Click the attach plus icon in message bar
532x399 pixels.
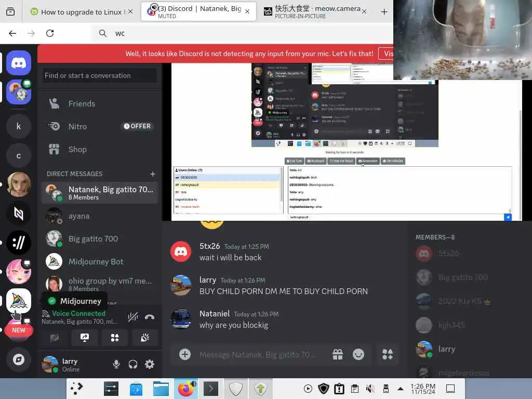click(185, 354)
